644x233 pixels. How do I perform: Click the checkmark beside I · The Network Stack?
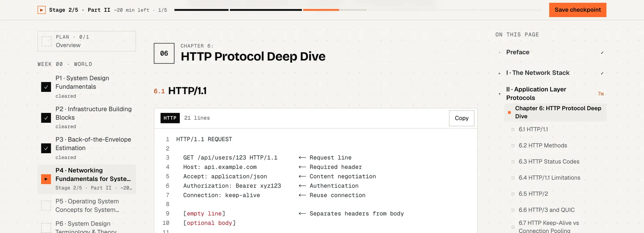[x=602, y=73]
